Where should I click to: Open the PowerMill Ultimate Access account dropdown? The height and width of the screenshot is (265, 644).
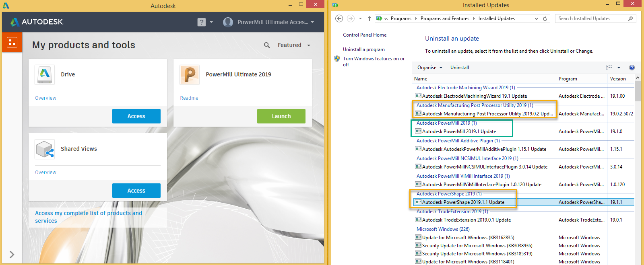[275, 22]
